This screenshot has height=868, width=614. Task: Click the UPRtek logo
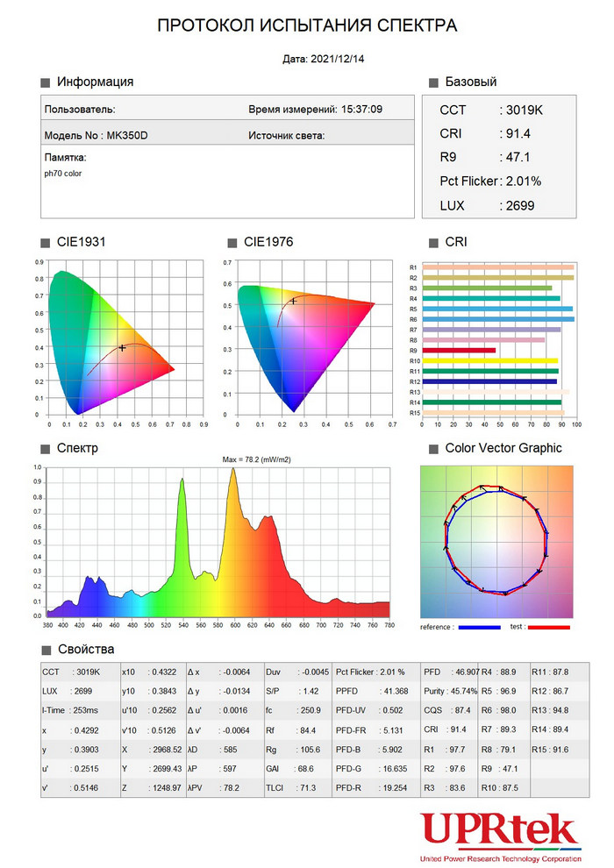[x=501, y=836]
